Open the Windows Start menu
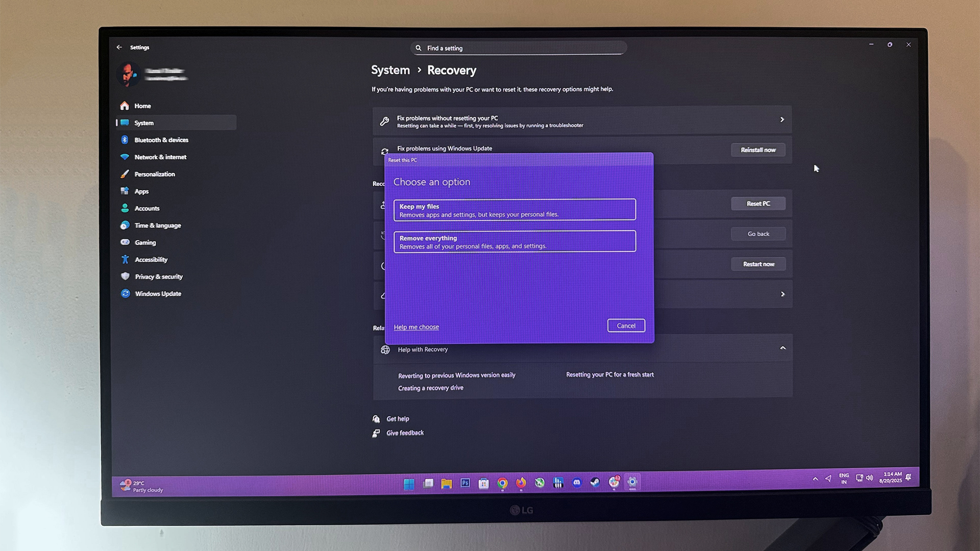This screenshot has width=980, height=551. coord(409,484)
